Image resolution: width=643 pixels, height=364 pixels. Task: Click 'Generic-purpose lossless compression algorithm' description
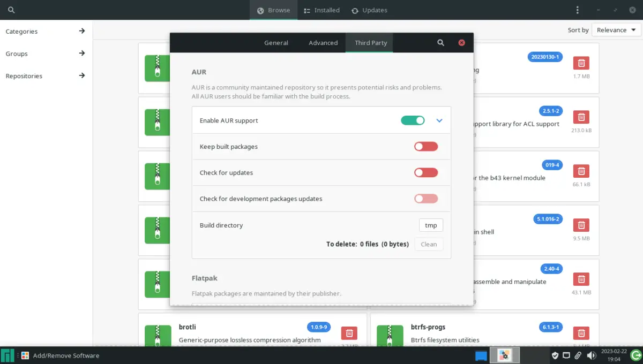[x=250, y=340]
